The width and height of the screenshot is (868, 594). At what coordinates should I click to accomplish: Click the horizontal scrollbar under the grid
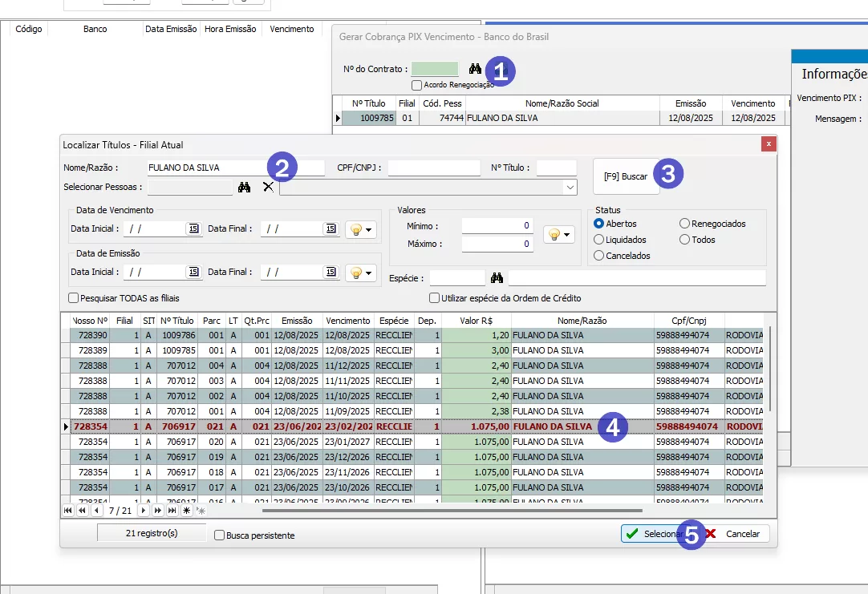(x=452, y=511)
